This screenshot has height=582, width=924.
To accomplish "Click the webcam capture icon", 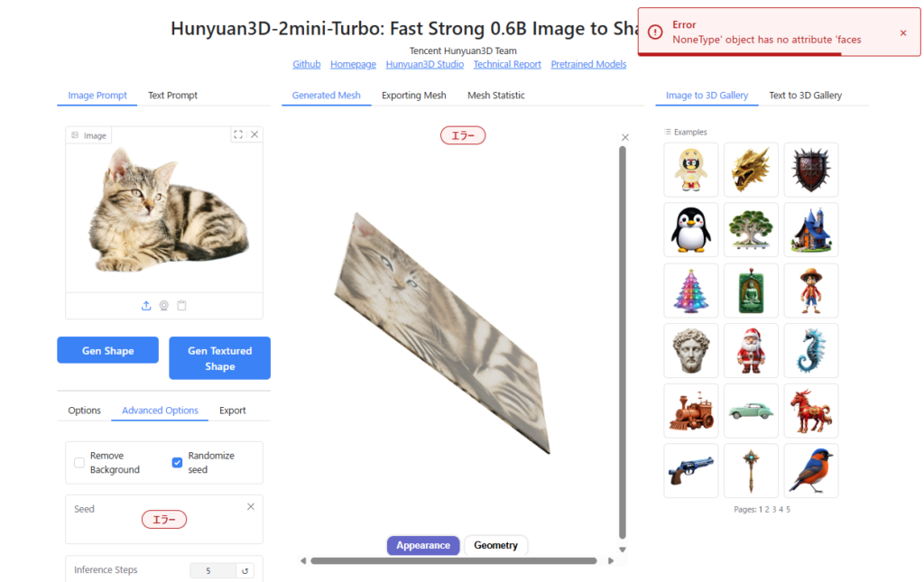I will pyautogui.click(x=163, y=306).
